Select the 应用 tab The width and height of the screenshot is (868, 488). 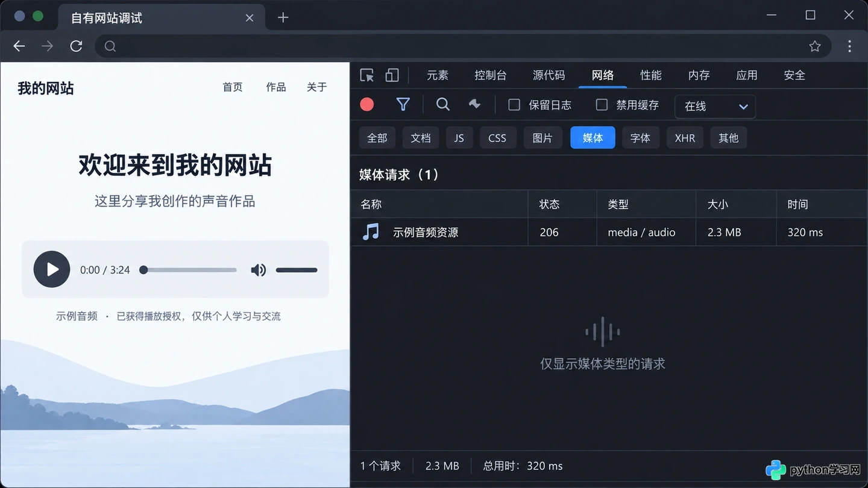point(747,75)
